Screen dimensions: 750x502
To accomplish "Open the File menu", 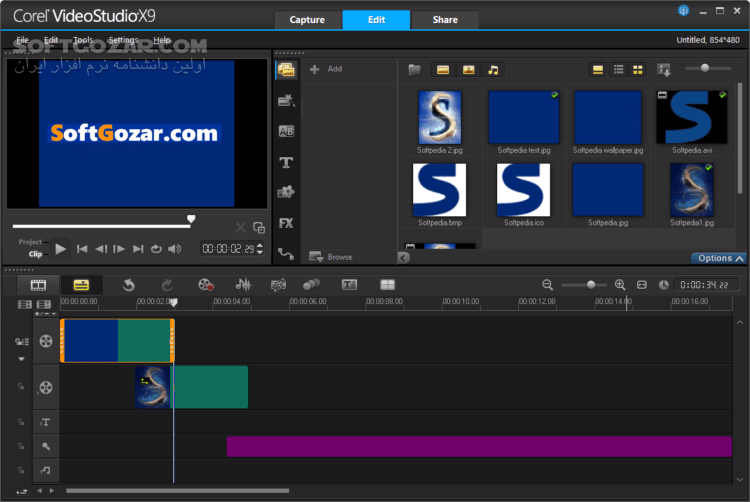I will point(22,40).
